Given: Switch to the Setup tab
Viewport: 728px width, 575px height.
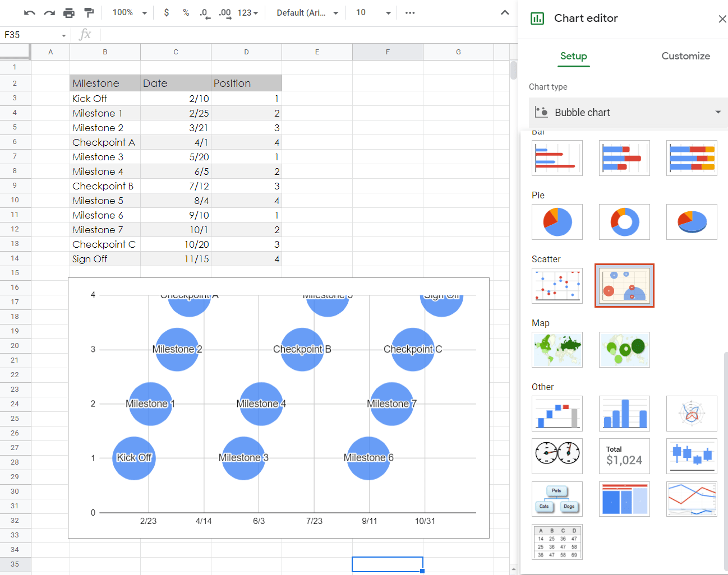Looking at the screenshot, I should point(573,56).
